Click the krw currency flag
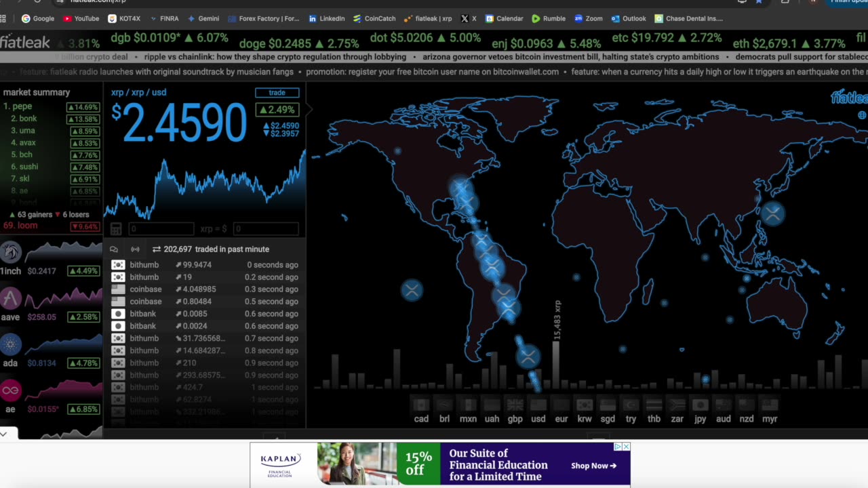The image size is (868, 488). click(x=585, y=405)
